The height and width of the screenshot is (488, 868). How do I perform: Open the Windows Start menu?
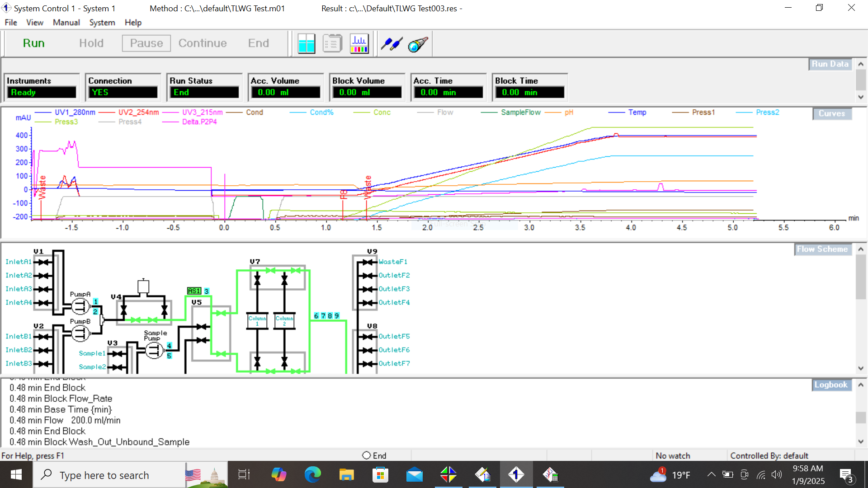(x=16, y=475)
